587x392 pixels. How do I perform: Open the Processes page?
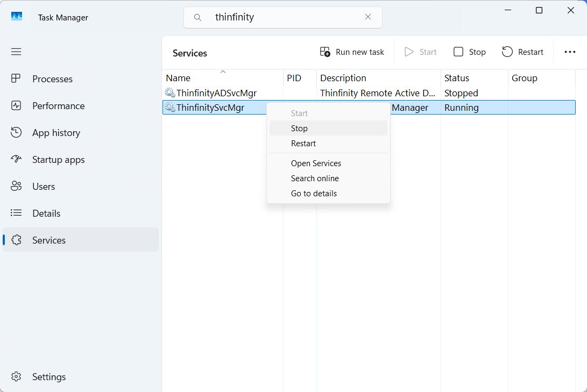pos(81,79)
